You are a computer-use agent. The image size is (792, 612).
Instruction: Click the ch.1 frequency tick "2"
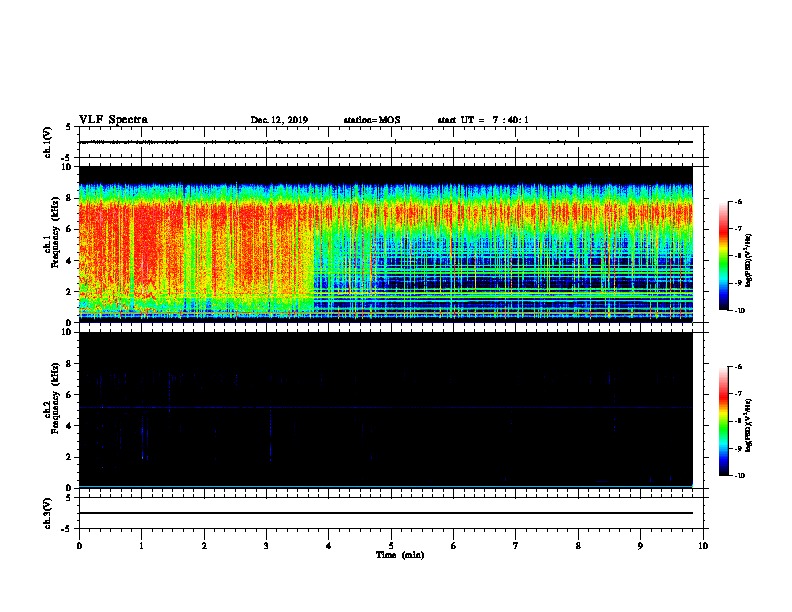click(68, 292)
